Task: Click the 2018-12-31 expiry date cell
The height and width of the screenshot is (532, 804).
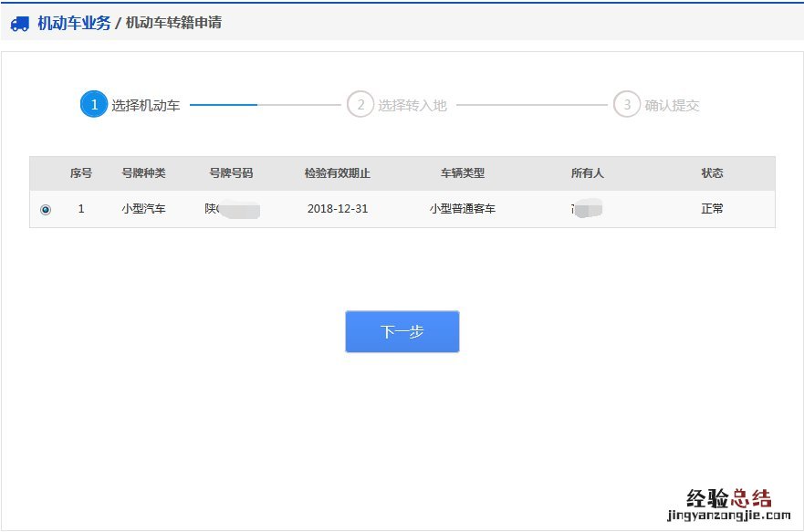Action: pyautogui.click(x=338, y=209)
